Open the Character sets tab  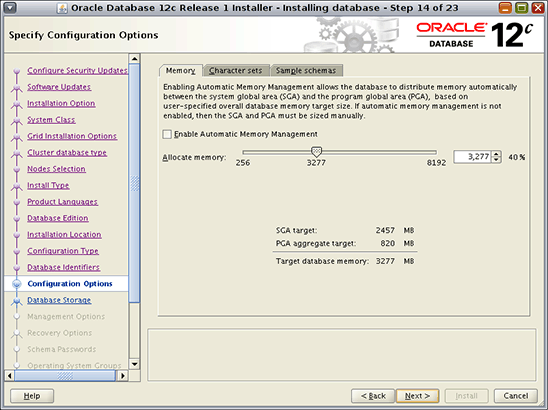click(x=236, y=71)
